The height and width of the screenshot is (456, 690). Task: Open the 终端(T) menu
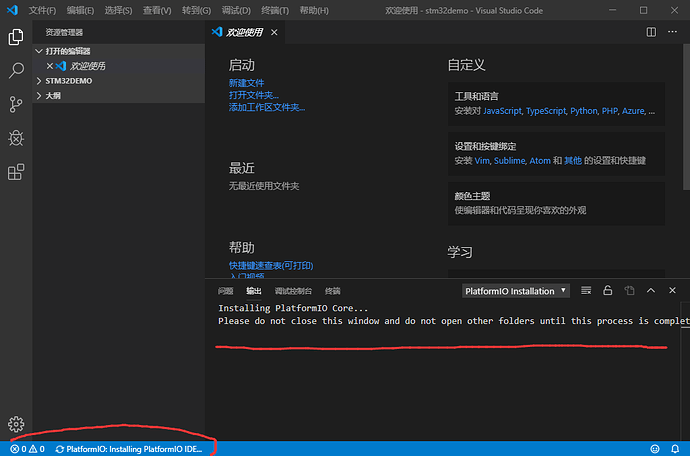(275, 11)
